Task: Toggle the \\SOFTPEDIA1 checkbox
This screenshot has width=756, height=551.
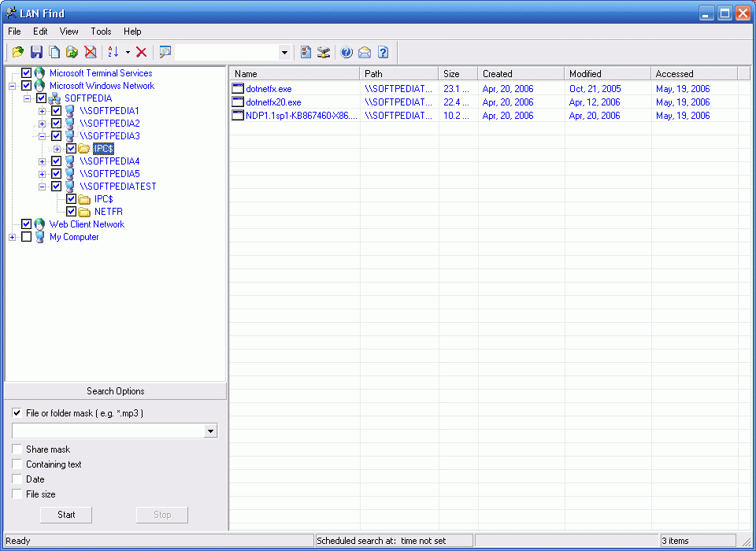Action: [57, 111]
